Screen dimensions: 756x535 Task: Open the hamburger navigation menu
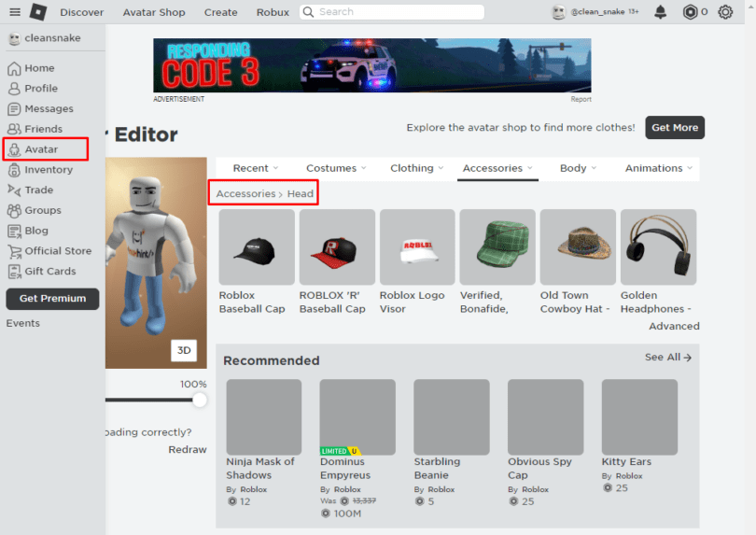15,11
